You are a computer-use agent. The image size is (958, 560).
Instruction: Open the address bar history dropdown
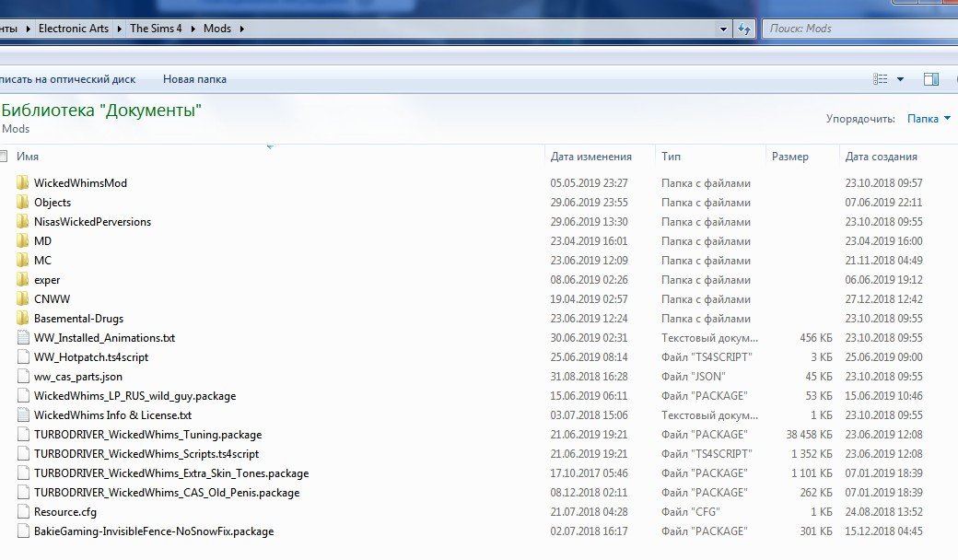(723, 29)
